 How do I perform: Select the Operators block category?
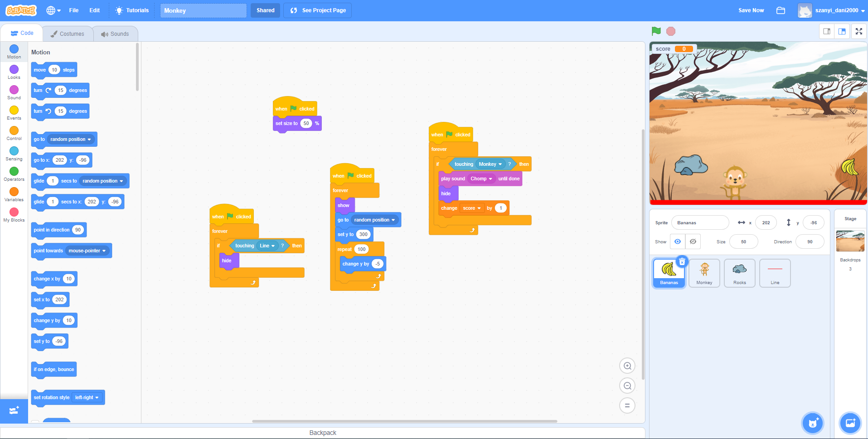tap(14, 174)
